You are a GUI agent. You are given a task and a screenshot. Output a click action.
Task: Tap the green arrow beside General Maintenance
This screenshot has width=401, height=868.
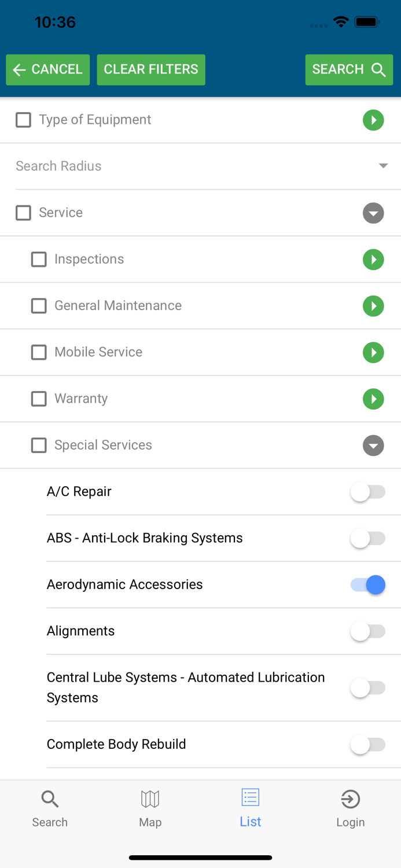click(x=374, y=306)
